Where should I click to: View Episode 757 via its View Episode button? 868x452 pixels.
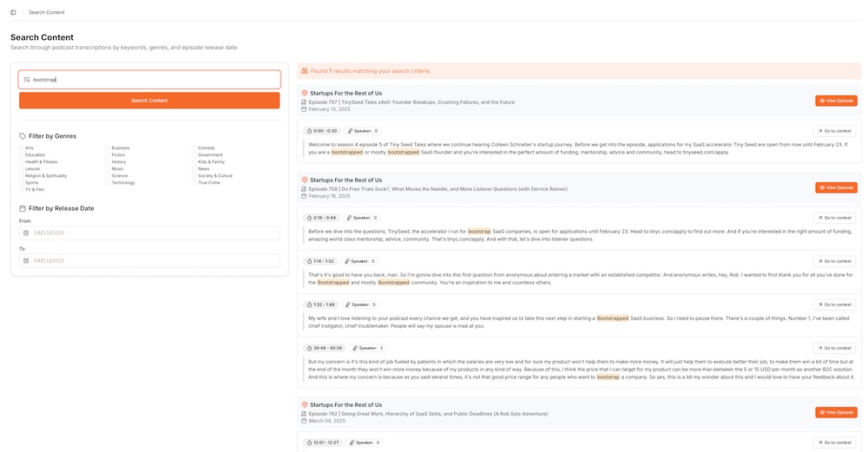(x=836, y=101)
